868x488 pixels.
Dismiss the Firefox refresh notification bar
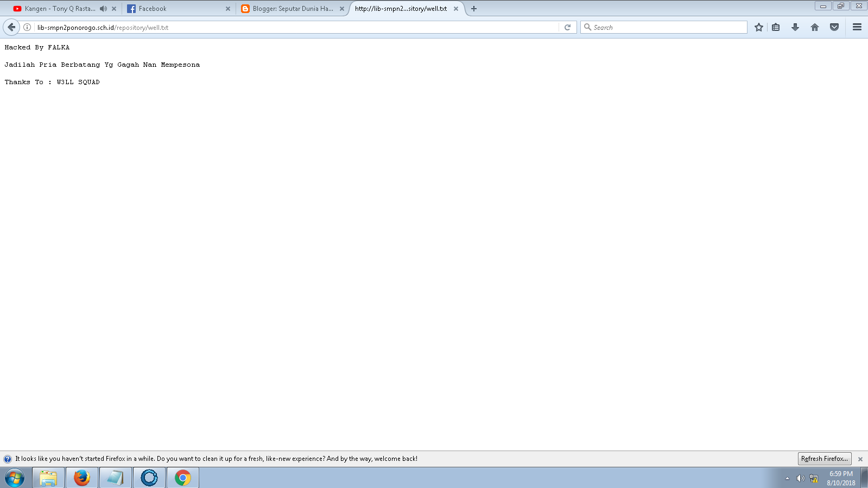(x=860, y=459)
